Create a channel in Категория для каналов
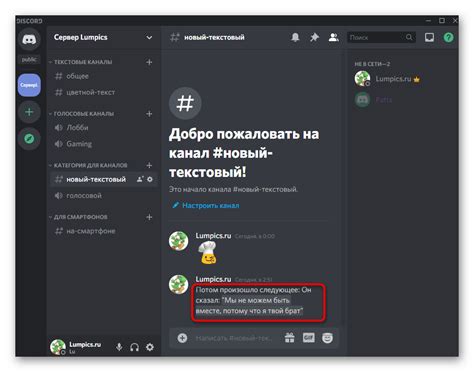 (x=149, y=165)
